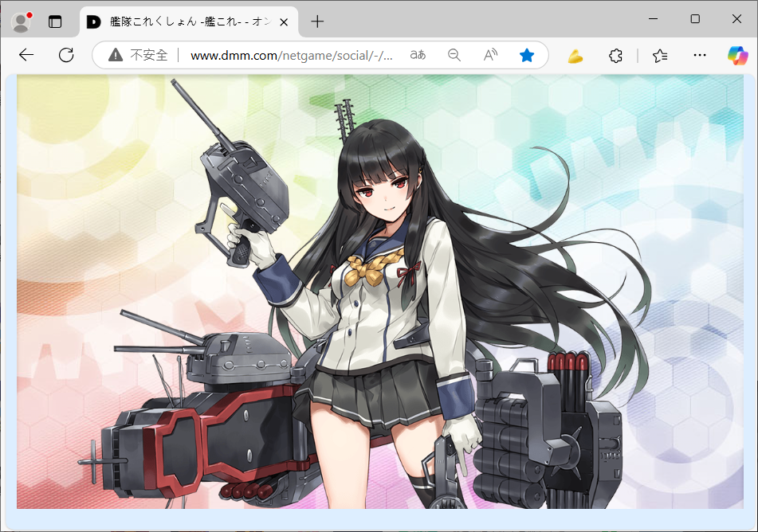This screenshot has height=532, width=758.
Task: Open the yellow extension icon
Action: pos(575,57)
